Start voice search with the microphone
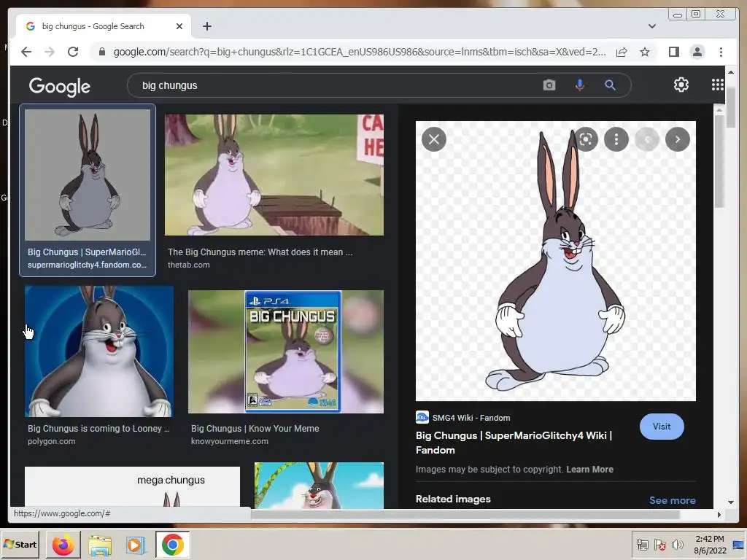 tap(579, 85)
